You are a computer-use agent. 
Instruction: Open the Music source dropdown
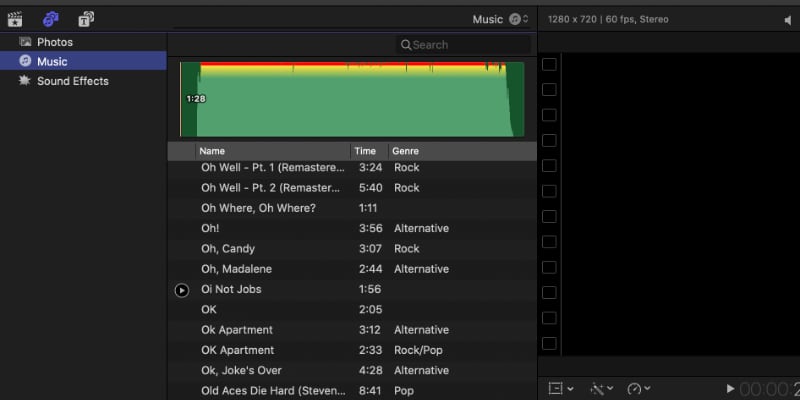point(500,19)
